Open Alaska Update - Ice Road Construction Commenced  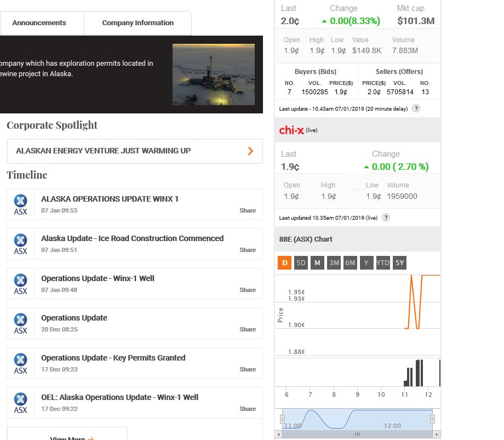tap(132, 238)
